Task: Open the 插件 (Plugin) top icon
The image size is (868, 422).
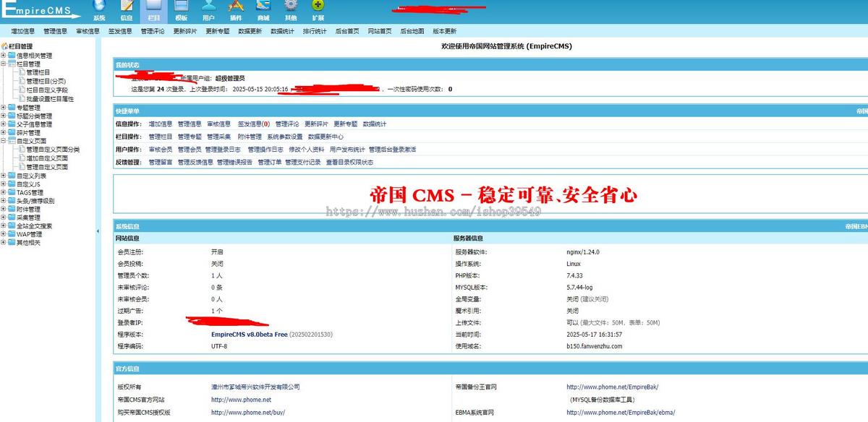Action: click(236, 10)
